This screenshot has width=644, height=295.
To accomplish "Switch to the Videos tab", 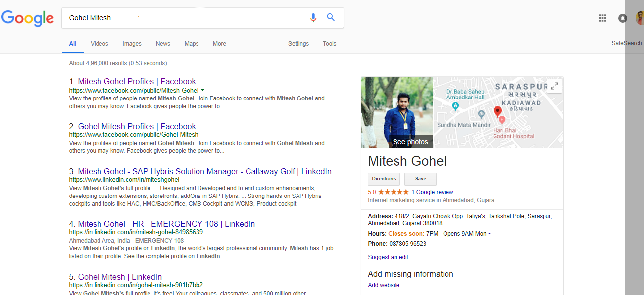I will point(99,44).
